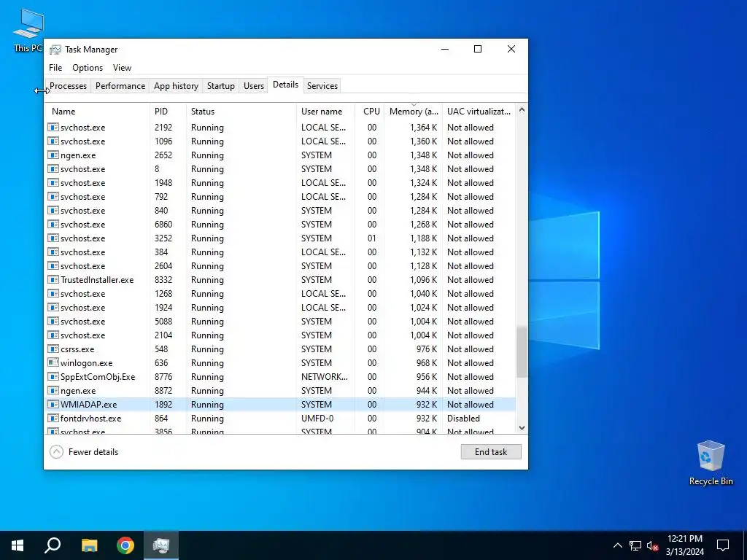The width and height of the screenshot is (747, 560).
Task: Open taskbar Search magnifier
Action: [53, 545]
